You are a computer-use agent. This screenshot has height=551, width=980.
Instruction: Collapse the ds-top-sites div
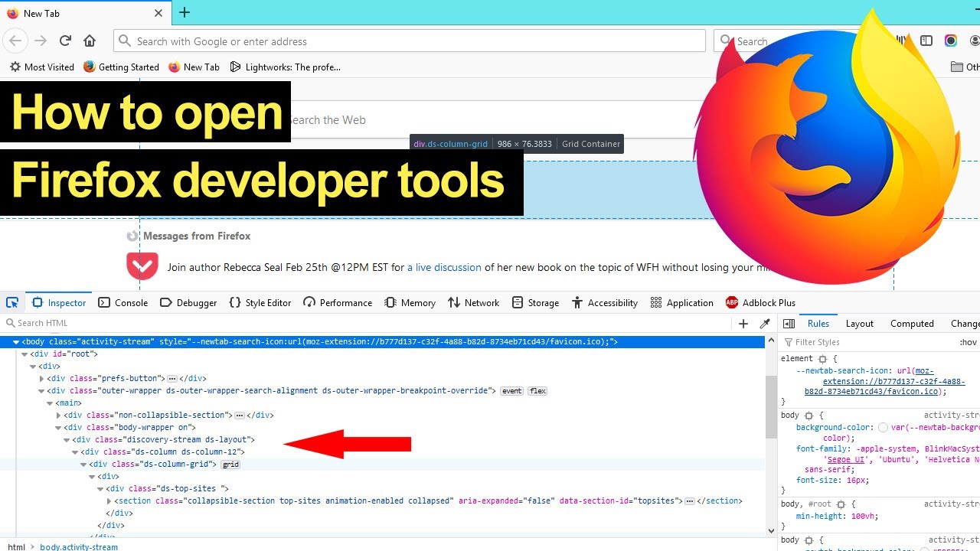pos(100,489)
